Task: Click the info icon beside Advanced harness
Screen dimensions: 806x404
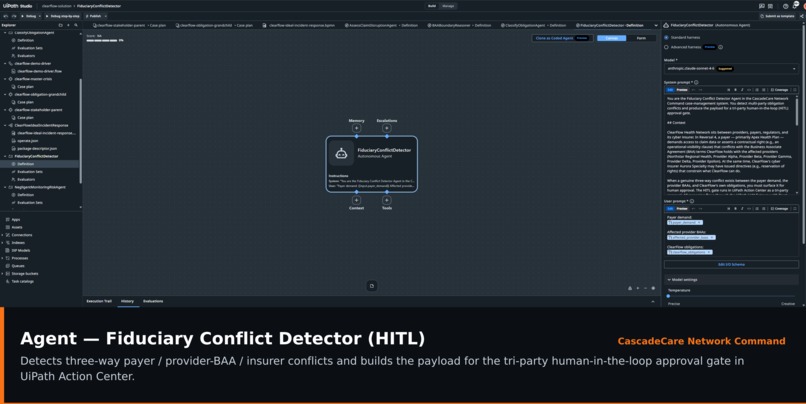Action: (721, 47)
